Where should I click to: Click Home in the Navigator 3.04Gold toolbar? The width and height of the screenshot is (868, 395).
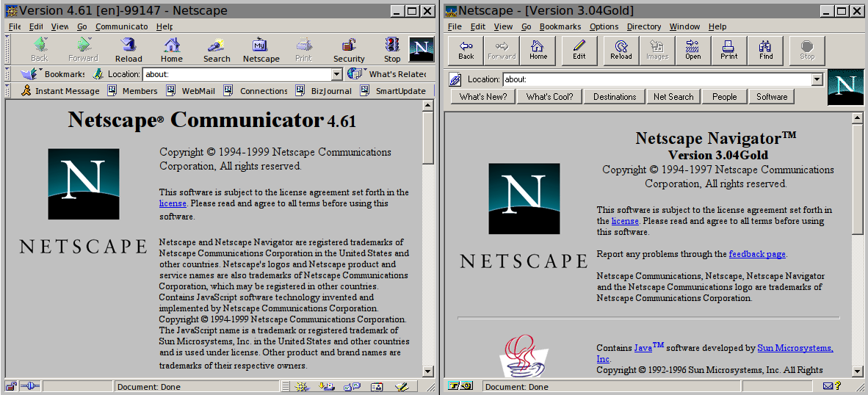[538, 51]
